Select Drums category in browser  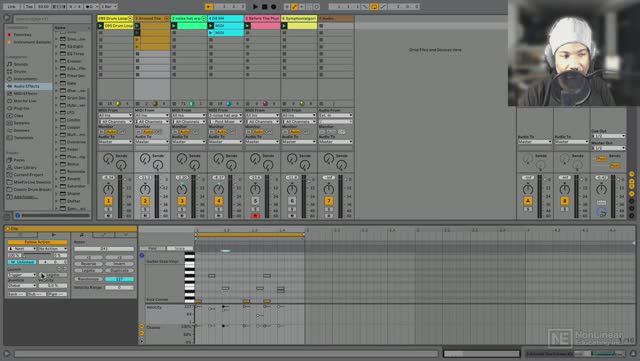(20, 71)
